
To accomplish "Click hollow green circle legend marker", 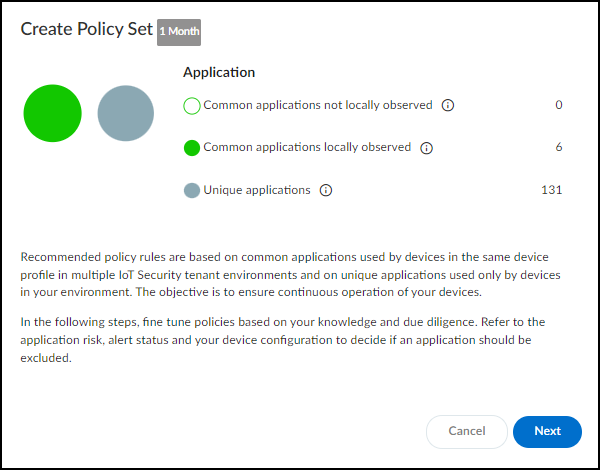I will (192, 105).
